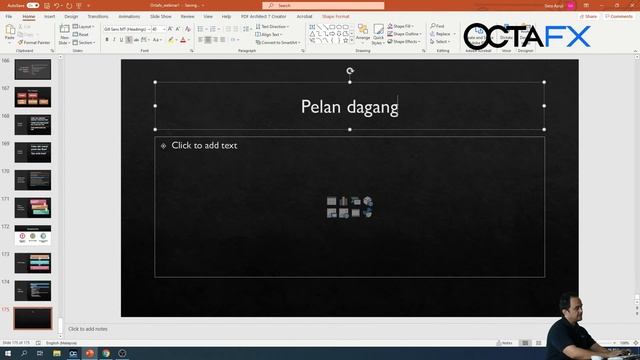
Task: Click Find in Editing group
Action: coord(437,26)
